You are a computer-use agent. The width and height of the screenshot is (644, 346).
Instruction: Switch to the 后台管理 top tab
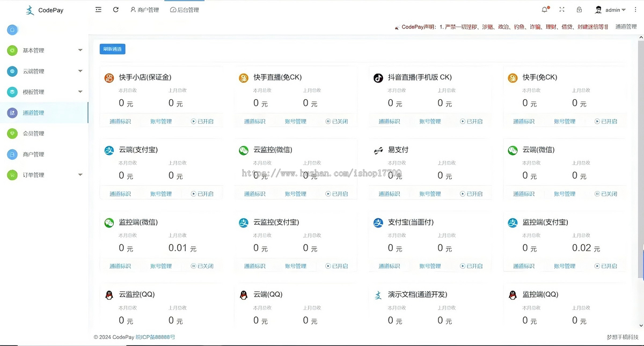point(184,10)
